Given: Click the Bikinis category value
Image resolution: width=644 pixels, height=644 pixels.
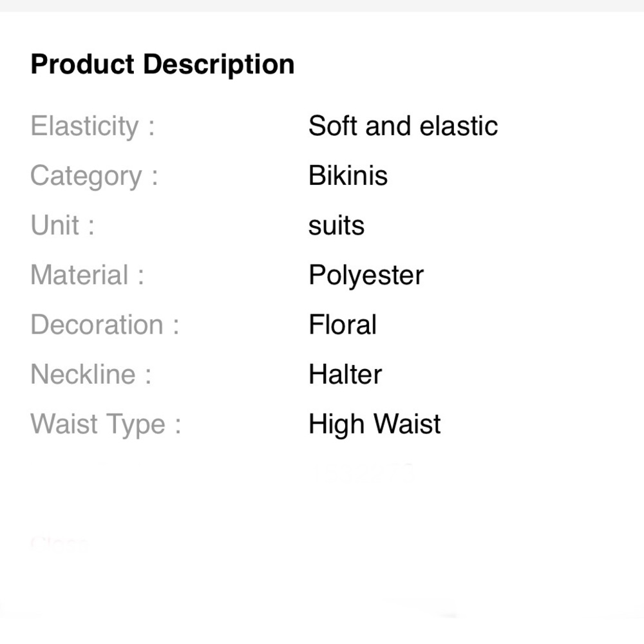Looking at the screenshot, I should pos(348,175).
